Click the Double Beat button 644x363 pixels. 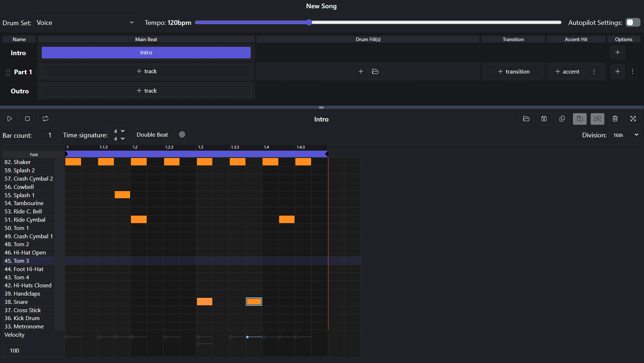pyautogui.click(x=152, y=134)
